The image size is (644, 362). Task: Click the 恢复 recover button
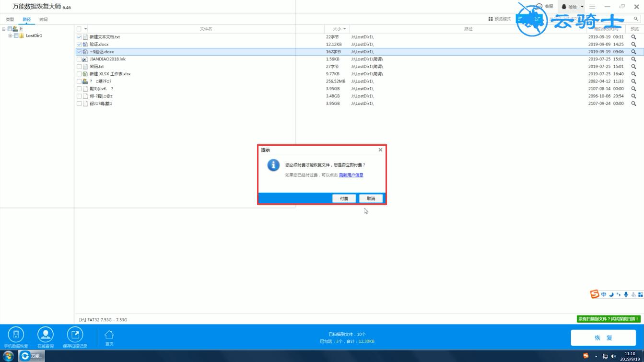click(x=603, y=338)
